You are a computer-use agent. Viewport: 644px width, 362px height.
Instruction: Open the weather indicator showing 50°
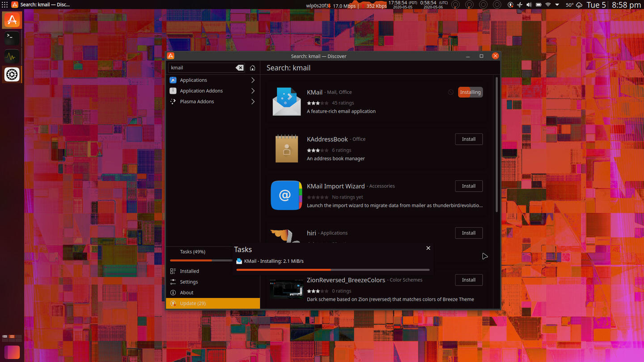coord(574,5)
